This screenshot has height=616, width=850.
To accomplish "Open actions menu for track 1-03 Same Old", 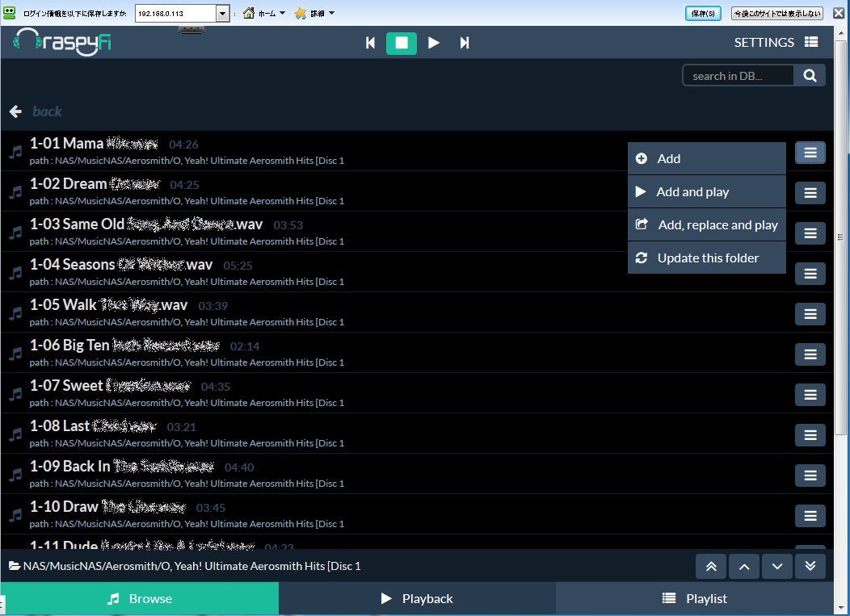I will coord(810,233).
